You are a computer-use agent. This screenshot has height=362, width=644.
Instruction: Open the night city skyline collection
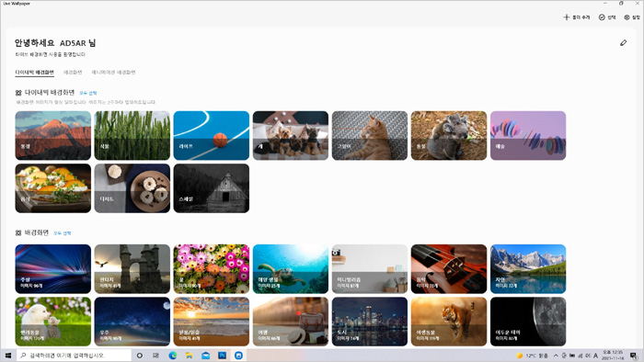pos(370,322)
